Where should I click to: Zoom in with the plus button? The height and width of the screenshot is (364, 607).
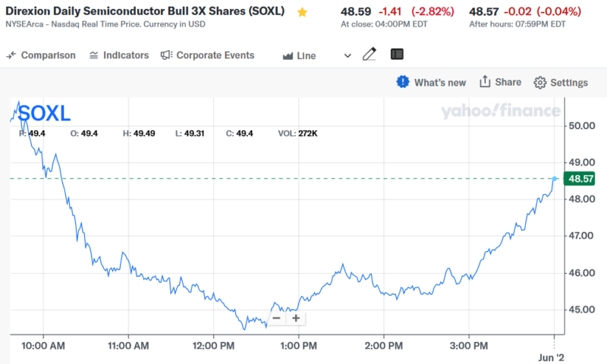[296, 318]
